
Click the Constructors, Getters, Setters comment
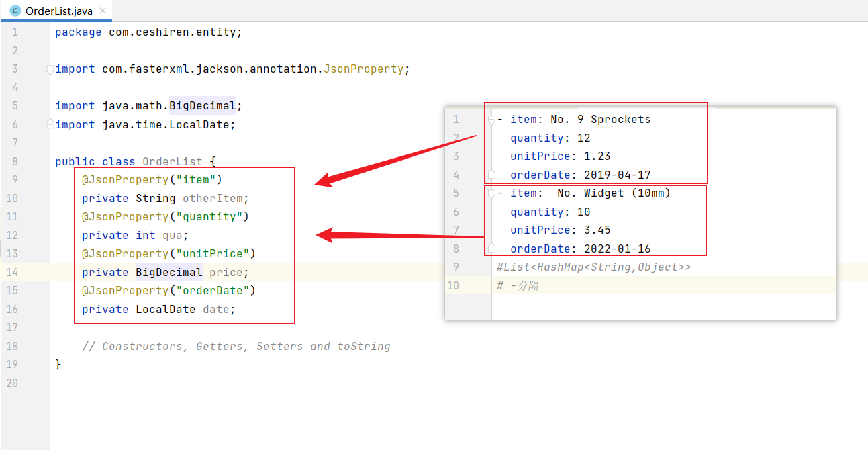pos(236,347)
